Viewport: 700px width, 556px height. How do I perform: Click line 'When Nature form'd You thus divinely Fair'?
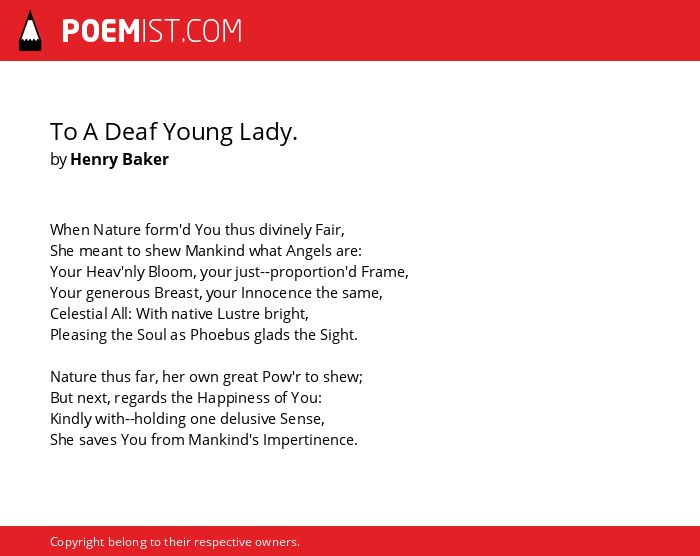tap(197, 230)
